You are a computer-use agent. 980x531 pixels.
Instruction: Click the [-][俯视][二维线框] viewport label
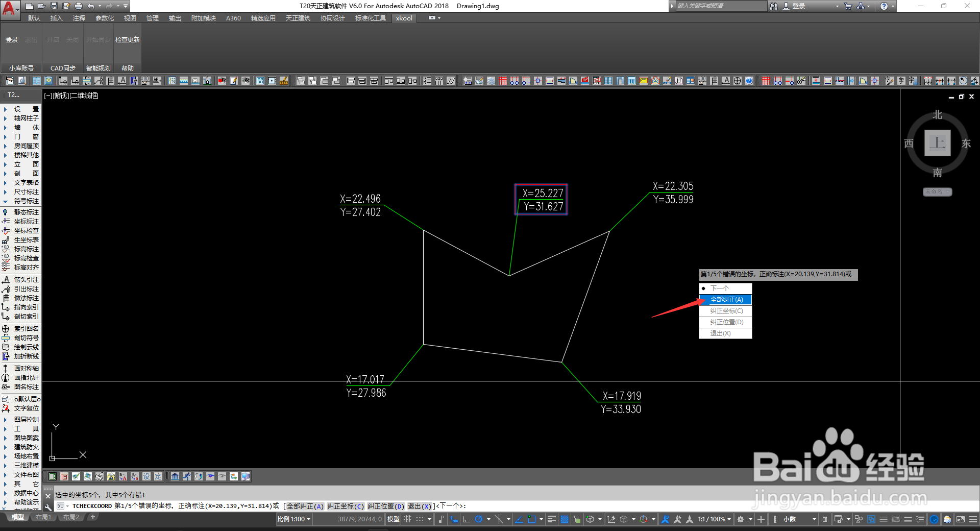(71, 95)
